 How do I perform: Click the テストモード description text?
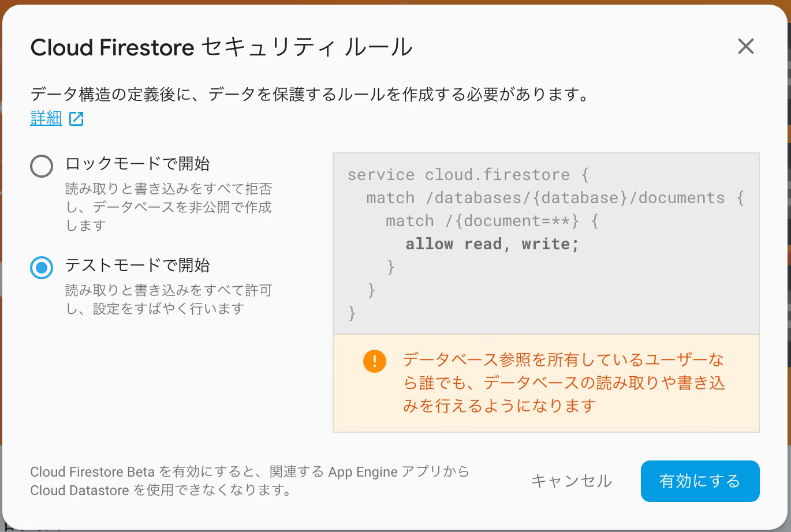(x=168, y=299)
